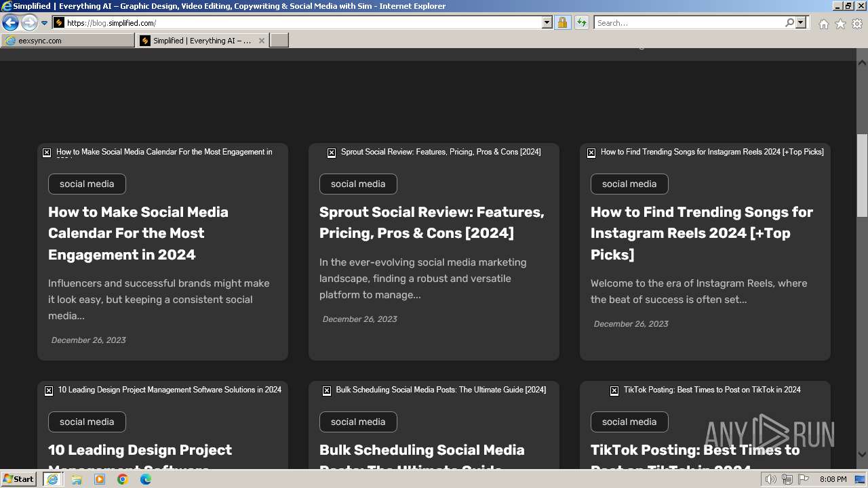Click the Home icon
The image size is (868, 488).
coord(823,24)
